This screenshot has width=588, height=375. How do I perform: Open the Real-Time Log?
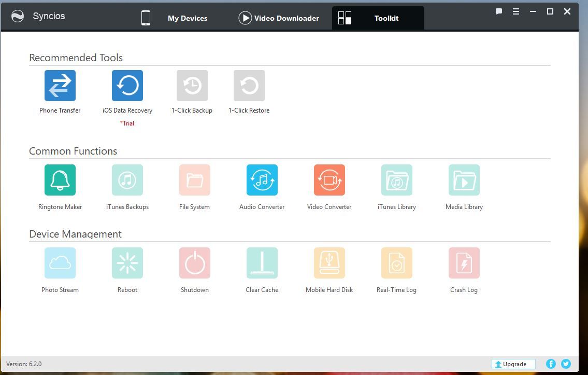397,263
